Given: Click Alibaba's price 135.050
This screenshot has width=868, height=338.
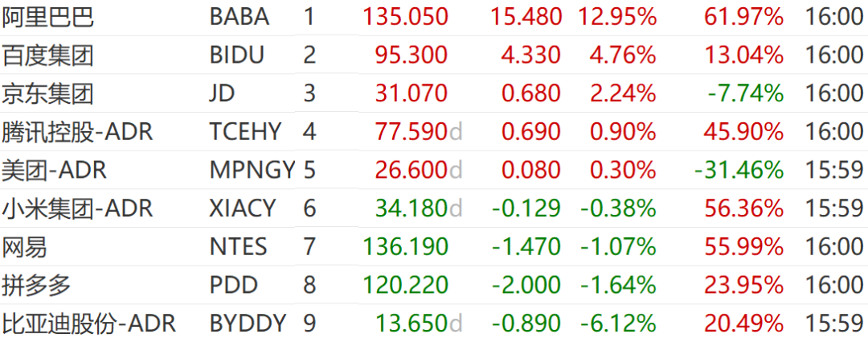Looking at the screenshot, I should click(405, 17).
